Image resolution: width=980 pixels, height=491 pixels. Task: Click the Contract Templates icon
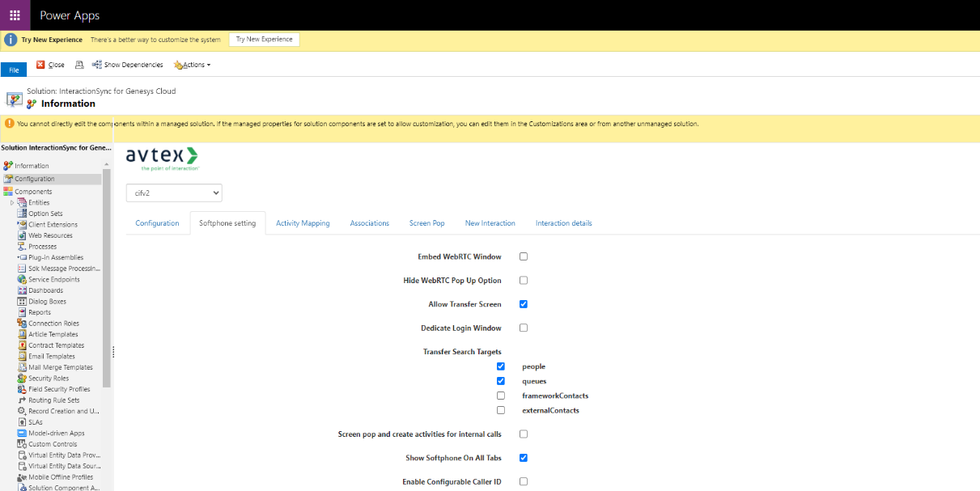[22, 345]
